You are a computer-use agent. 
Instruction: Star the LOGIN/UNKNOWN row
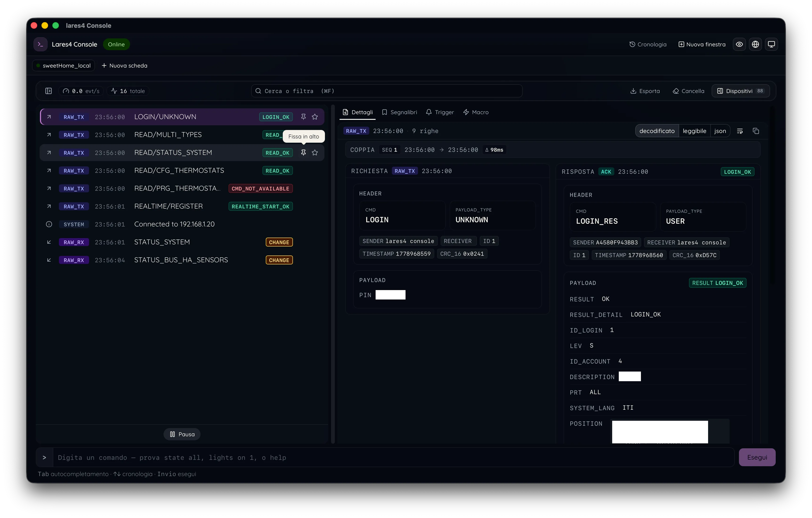pos(315,117)
